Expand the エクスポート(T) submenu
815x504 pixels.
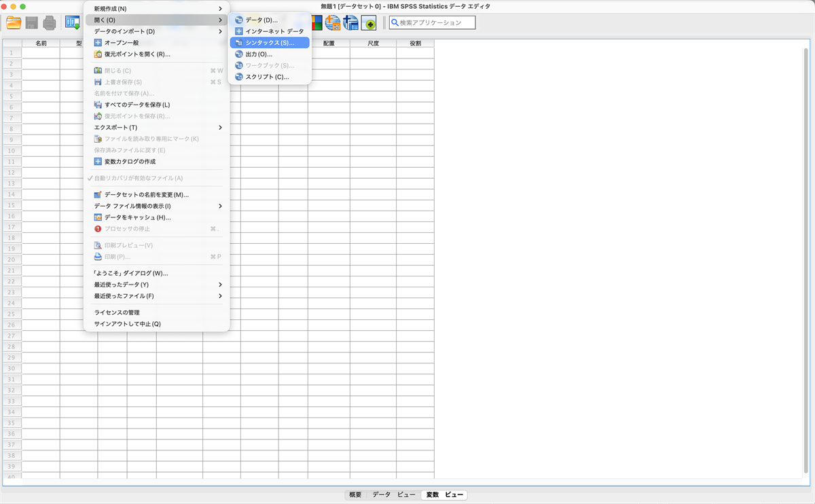point(156,128)
